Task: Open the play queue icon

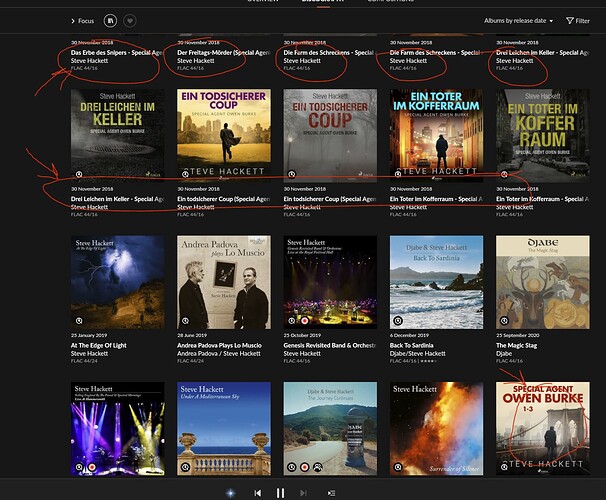Action: [331, 493]
